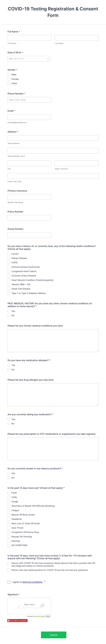This screenshot has height=644, width=106.
Task: Click the Phone Number input field
Action: tap(29, 100)
